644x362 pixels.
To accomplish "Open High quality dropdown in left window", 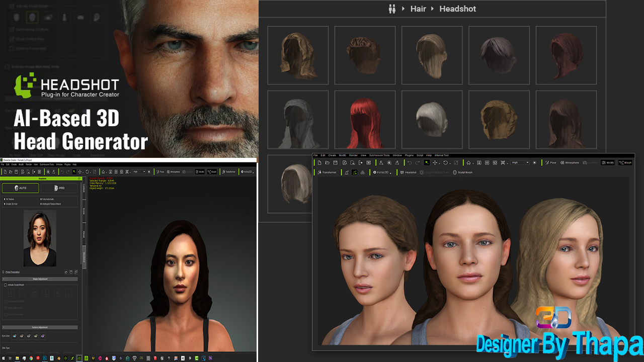I will pyautogui.click(x=139, y=171).
